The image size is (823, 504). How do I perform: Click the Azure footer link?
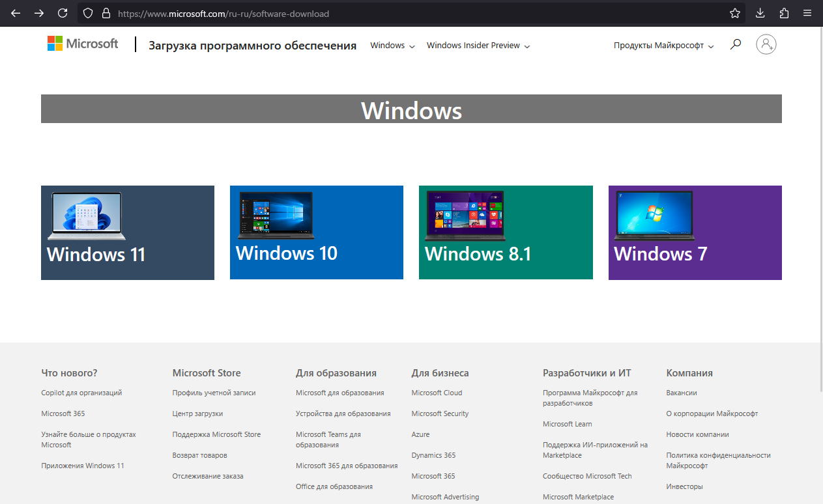(420, 434)
